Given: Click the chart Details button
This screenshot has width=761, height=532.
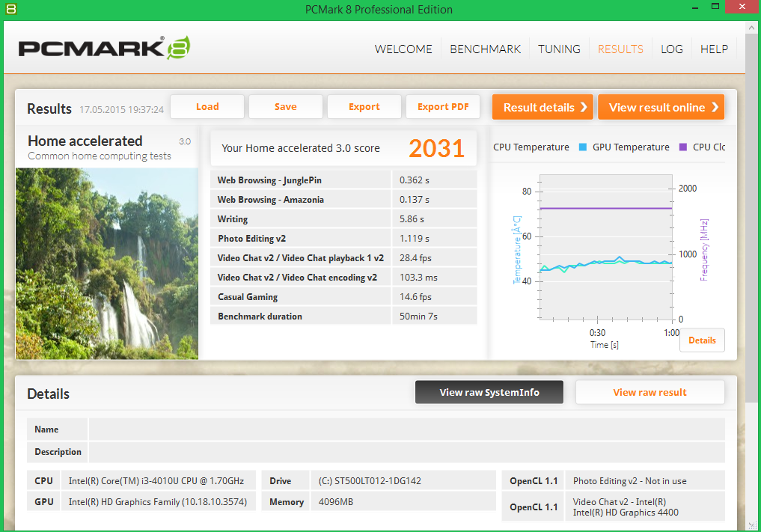Looking at the screenshot, I should pyautogui.click(x=702, y=340).
